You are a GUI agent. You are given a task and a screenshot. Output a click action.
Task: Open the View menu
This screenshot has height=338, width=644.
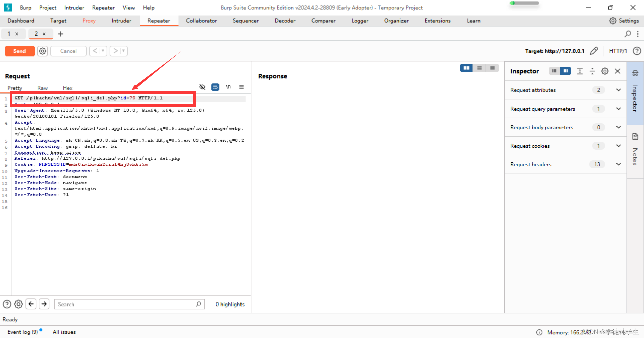click(x=128, y=8)
